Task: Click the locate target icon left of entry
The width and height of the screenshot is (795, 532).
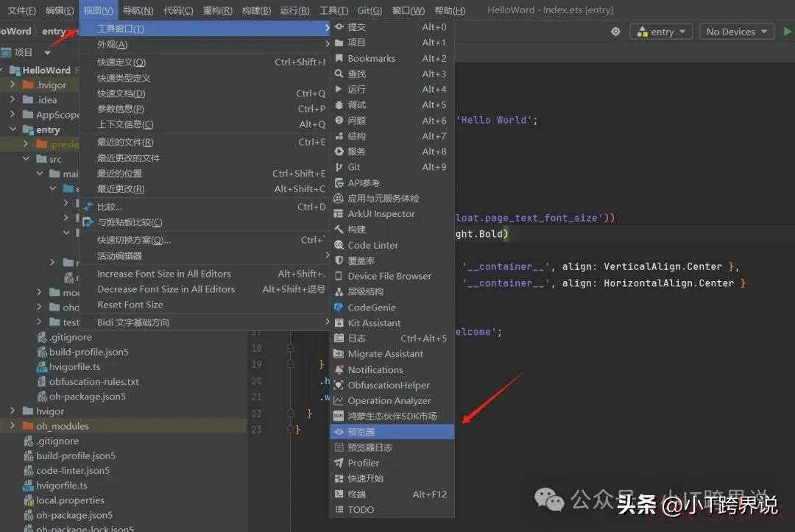Action: click(x=615, y=32)
